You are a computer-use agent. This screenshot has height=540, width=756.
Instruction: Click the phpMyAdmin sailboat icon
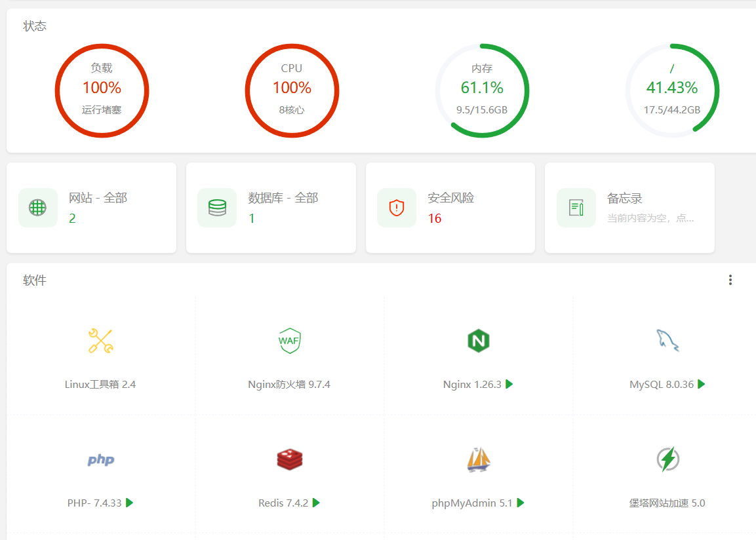[x=478, y=459]
